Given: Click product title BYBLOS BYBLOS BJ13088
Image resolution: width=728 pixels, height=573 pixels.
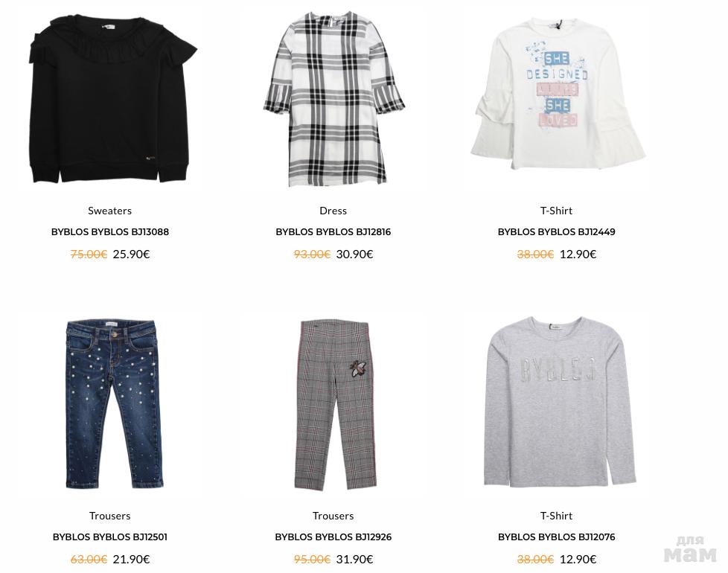Looking at the screenshot, I should click(110, 231).
